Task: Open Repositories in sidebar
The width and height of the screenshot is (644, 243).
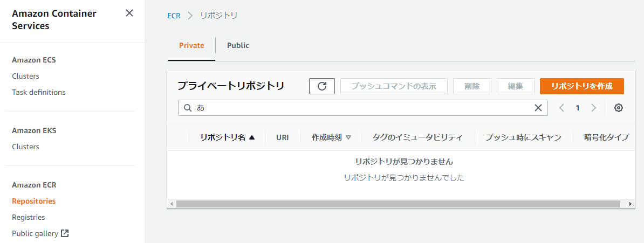Action: click(33, 201)
